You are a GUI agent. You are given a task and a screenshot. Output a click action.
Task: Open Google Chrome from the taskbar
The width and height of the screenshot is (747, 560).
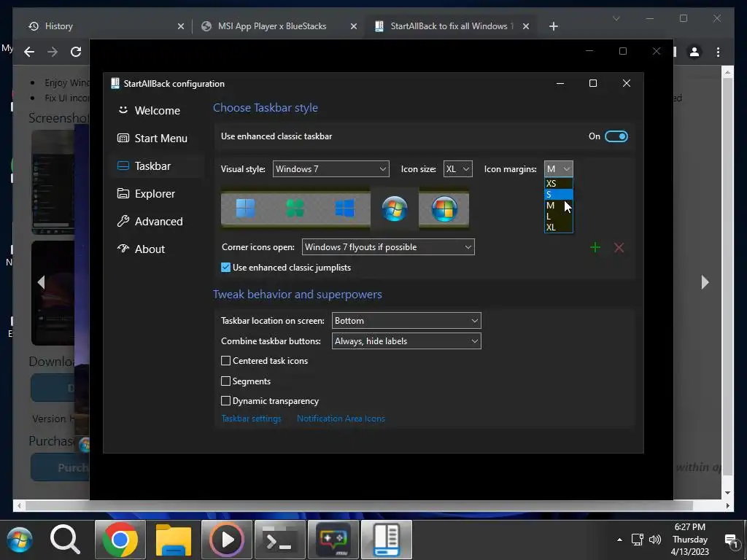tap(120, 540)
